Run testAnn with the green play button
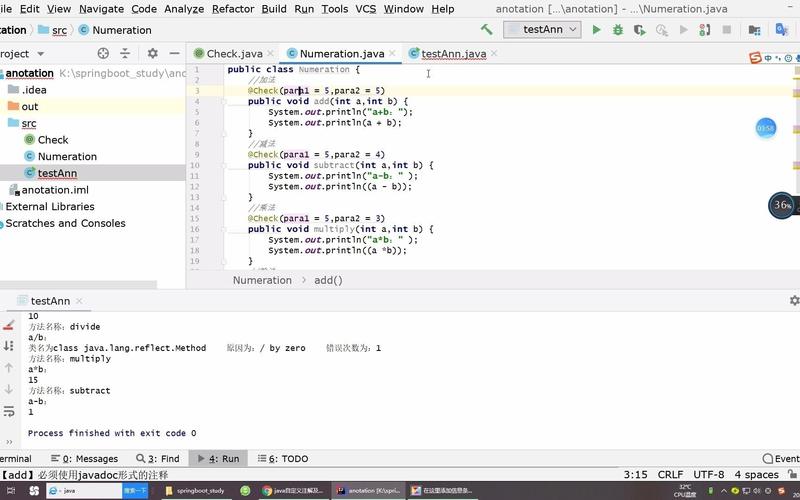800x500 pixels. [596, 30]
